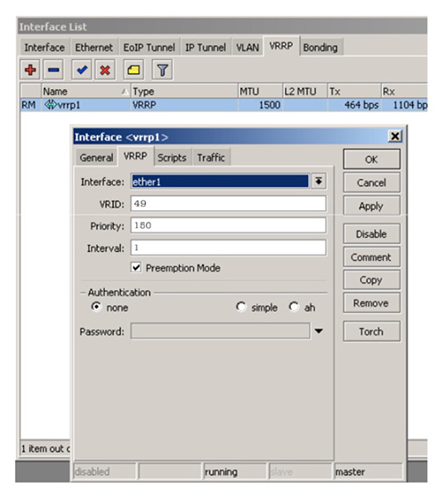This screenshot has width=445, height=504.
Task: Open the Interface ether1 dropdown arrow
Action: 319,182
